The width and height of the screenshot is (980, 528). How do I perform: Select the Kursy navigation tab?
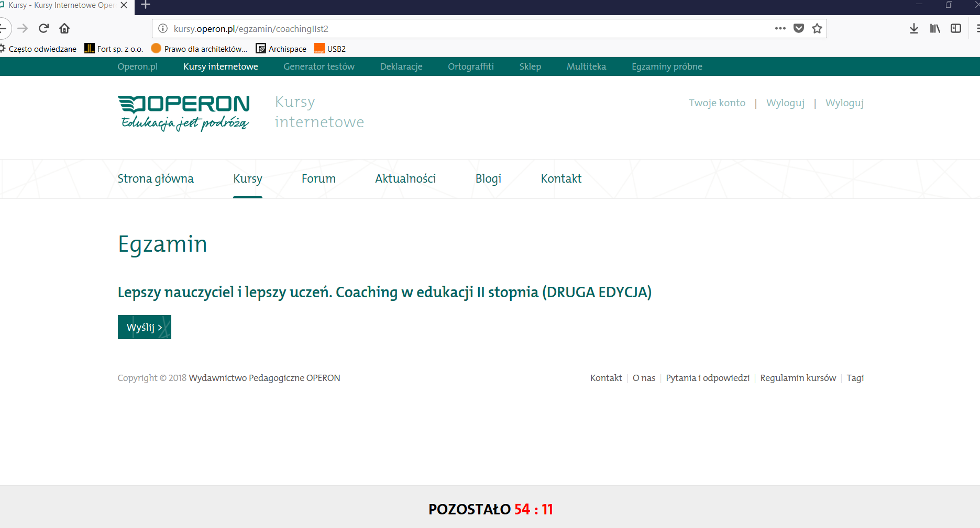coord(248,179)
